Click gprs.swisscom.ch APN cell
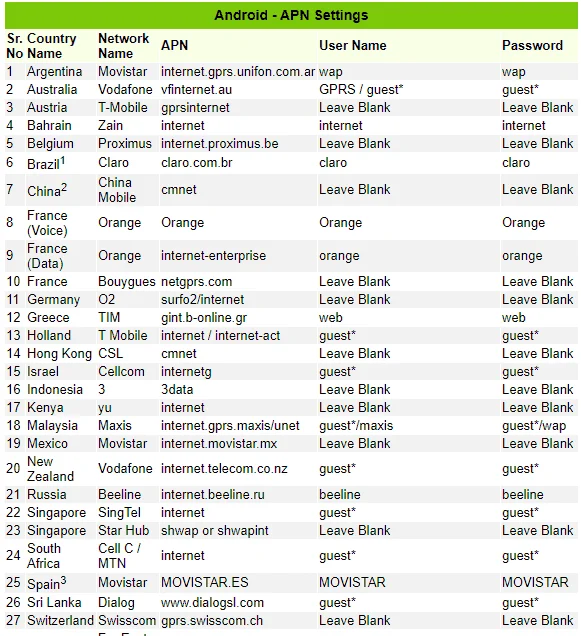Viewport: 581px width, 636px height. pos(212,621)
